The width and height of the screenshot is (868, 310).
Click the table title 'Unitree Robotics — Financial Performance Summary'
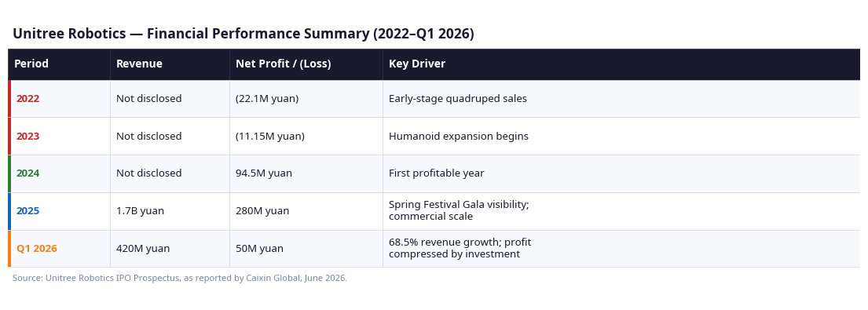(x=243, y=34)
